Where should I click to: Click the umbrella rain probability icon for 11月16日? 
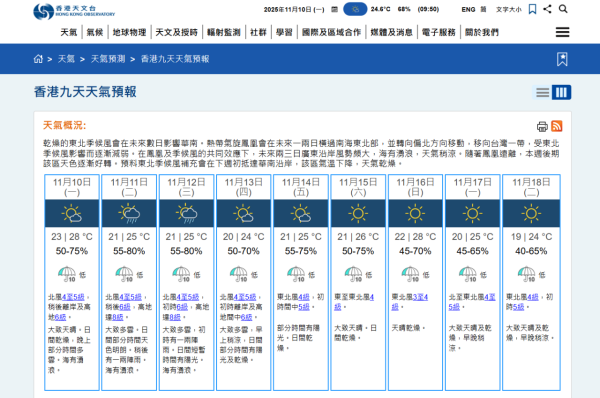[x=411, y=274]
